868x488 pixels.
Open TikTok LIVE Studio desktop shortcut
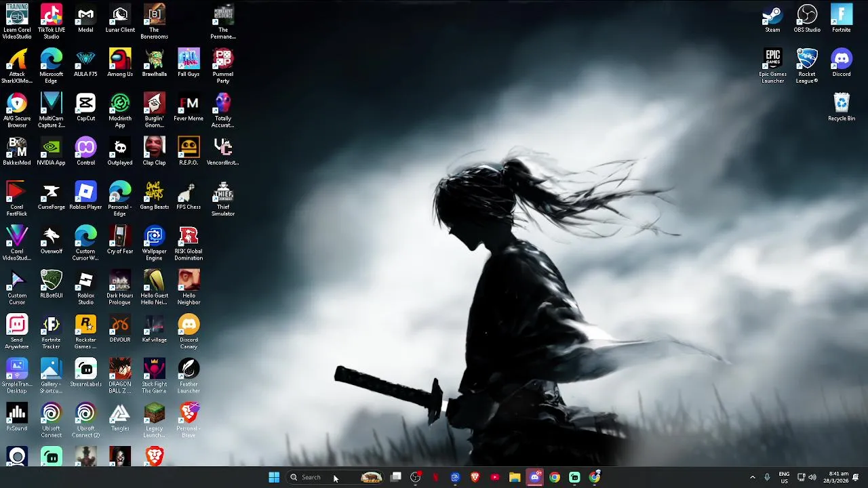[x=52, y=22]
